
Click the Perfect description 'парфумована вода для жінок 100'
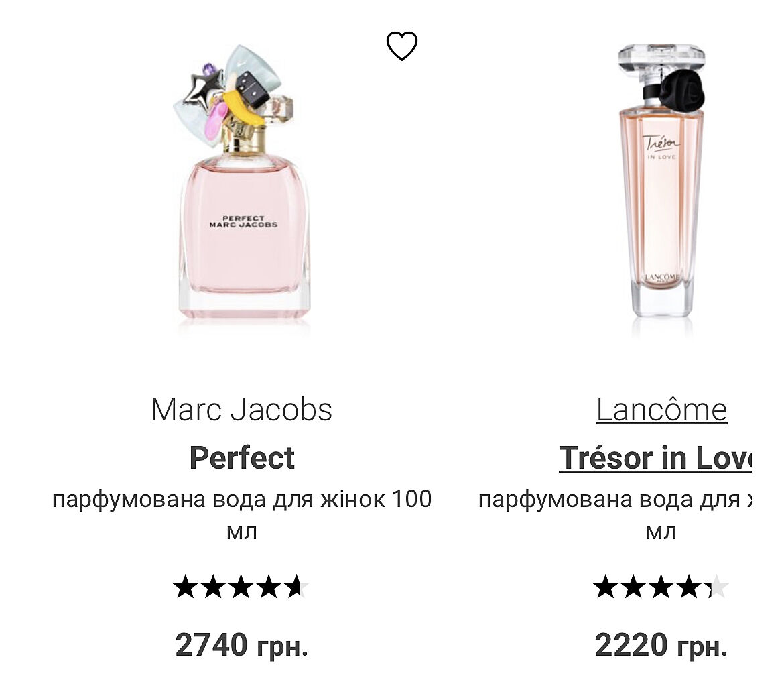pyautogui.click(x=242, y=500)
